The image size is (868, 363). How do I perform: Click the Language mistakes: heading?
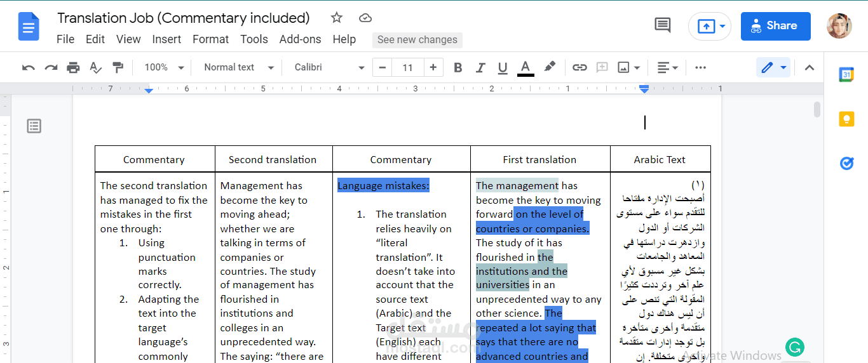pos(383,186)
